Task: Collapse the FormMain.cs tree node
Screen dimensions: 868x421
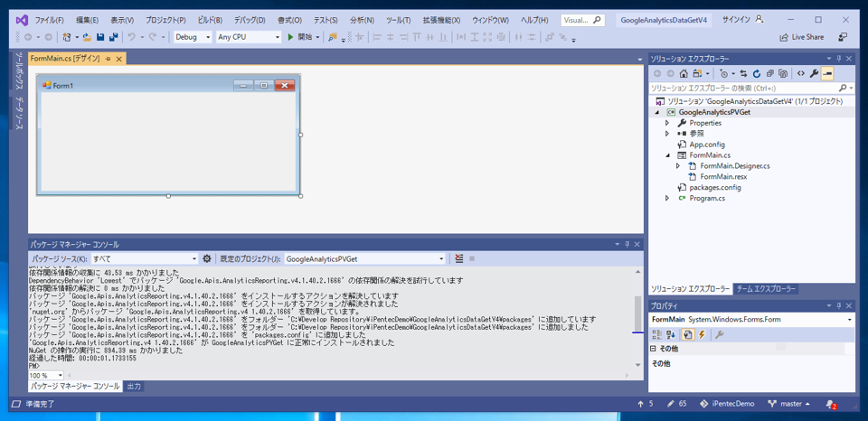Action: pyautogui.click(x=667, y=154)
